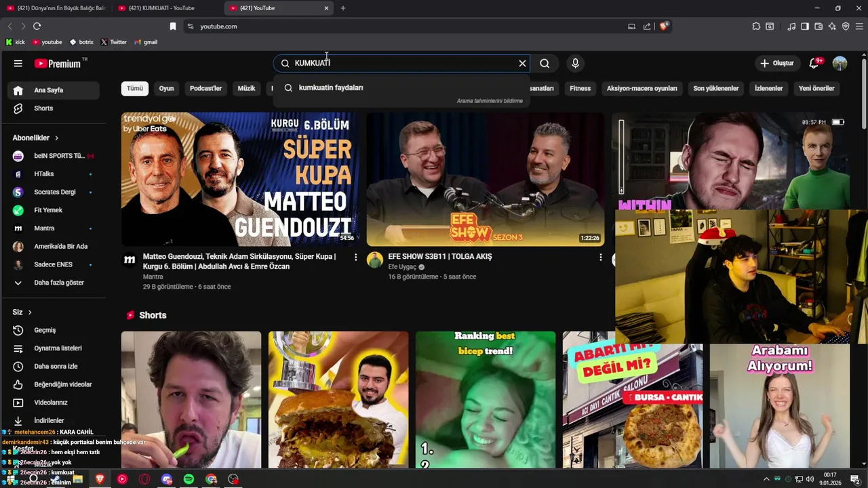The height and width of the screenshot is (488, 868).
Task: Open Geçmiş history
Action: point(53,330)
